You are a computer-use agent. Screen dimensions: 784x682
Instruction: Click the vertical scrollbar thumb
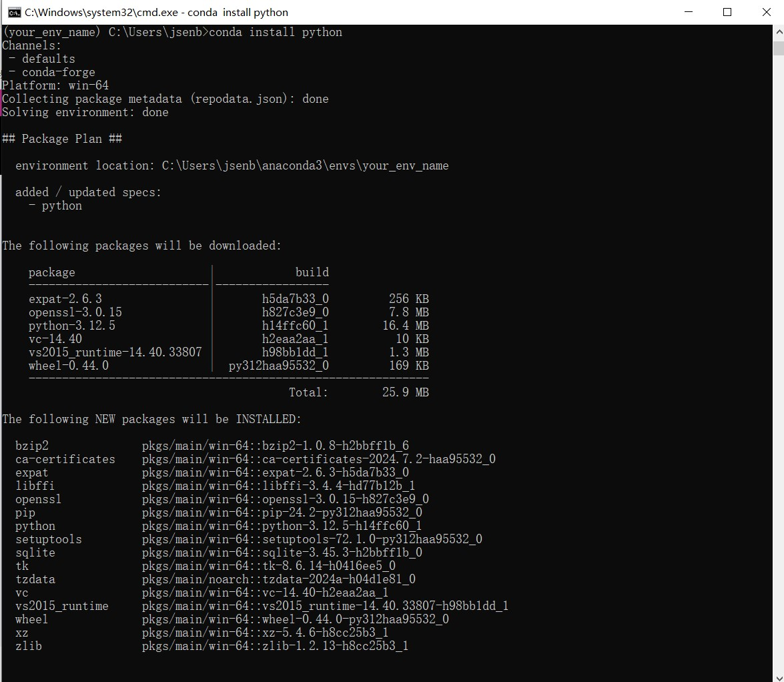pyautogui.click(x=778, y=48)
